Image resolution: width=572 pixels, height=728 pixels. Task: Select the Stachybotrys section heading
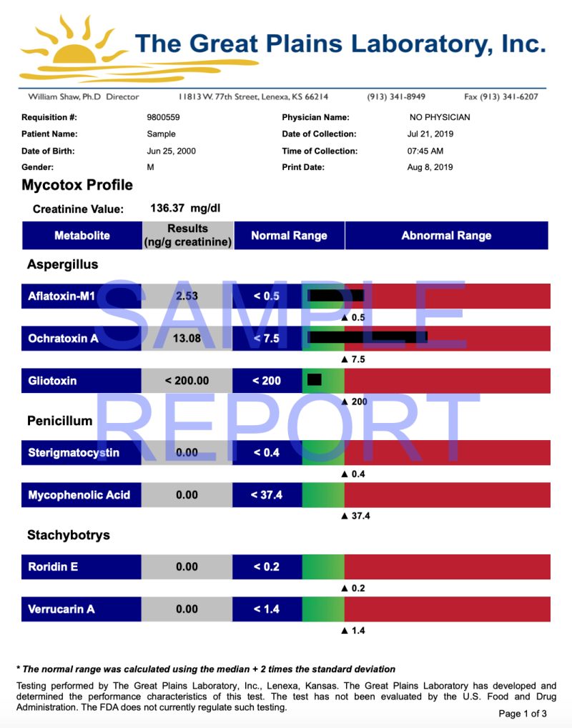(x=69, y=535)
